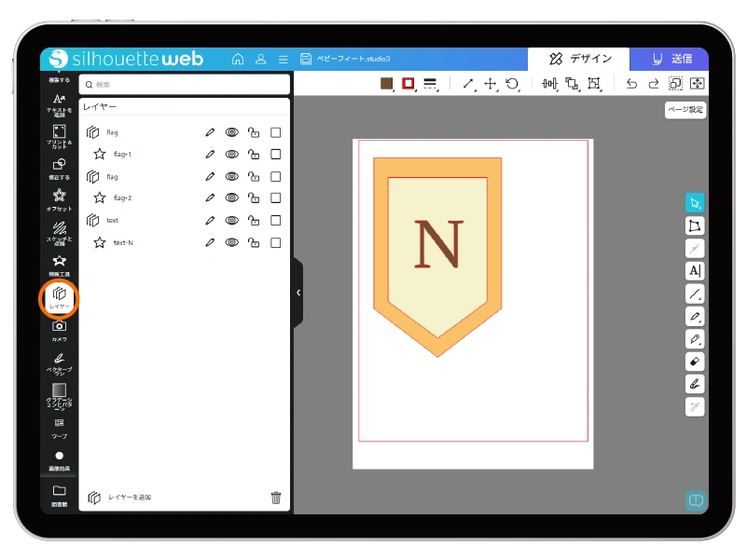Open the Offset tool
This screenshot has height=560, width=747.
pos(59,199)
